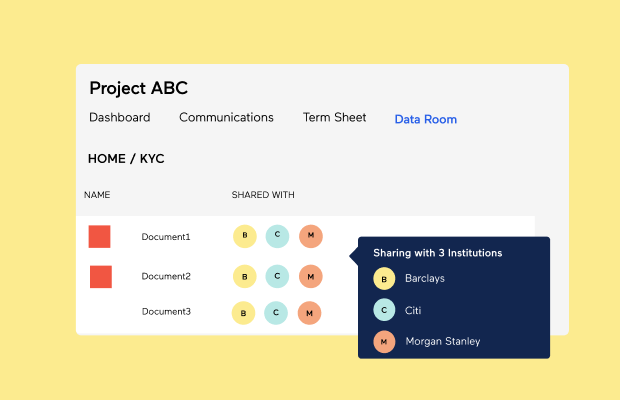Select Barclays in the sharing popup
620x400 pixels.
pyautogui.click(x=426, y=279)
